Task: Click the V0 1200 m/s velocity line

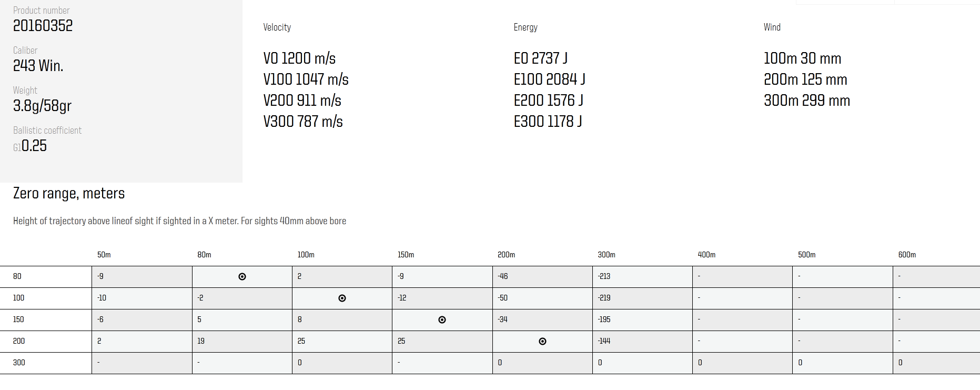Action: [x=299, y=58]
